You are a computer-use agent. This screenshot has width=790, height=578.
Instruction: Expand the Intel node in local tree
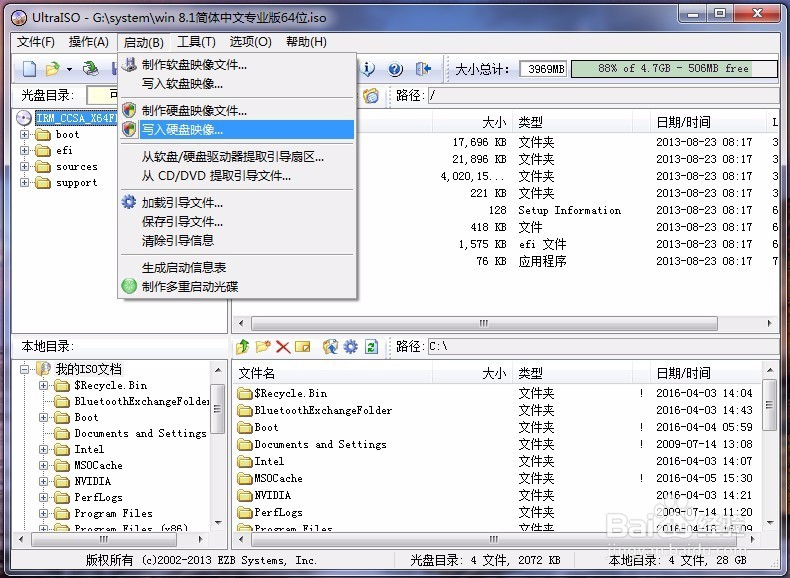44,449
